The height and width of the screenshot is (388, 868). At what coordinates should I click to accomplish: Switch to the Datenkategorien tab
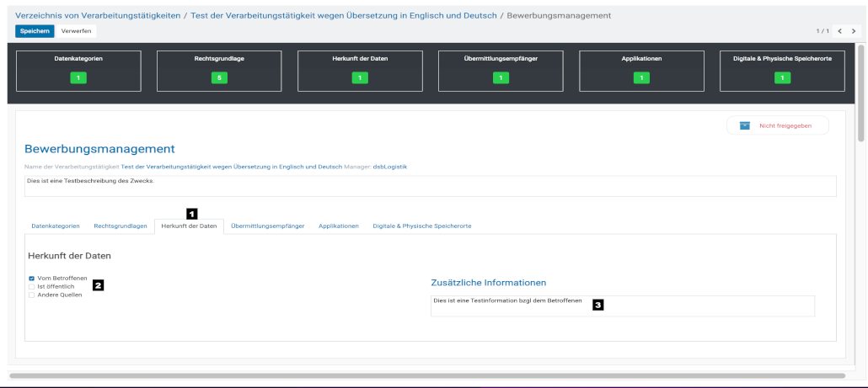(56, 226)
